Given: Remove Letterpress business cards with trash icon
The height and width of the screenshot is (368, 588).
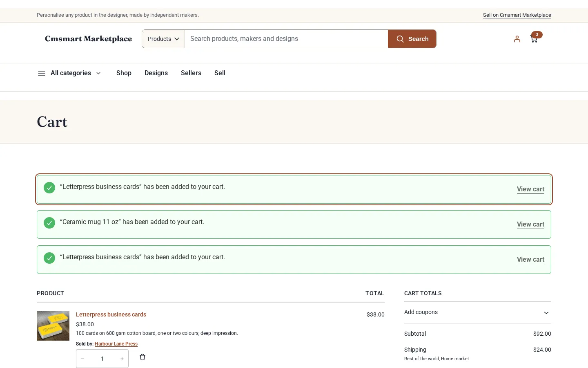Looking at the screenshot, I should (x=143, y=357).
